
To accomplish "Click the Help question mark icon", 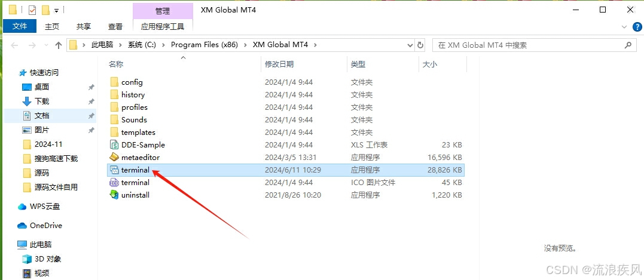I will (x=637, y=27).
